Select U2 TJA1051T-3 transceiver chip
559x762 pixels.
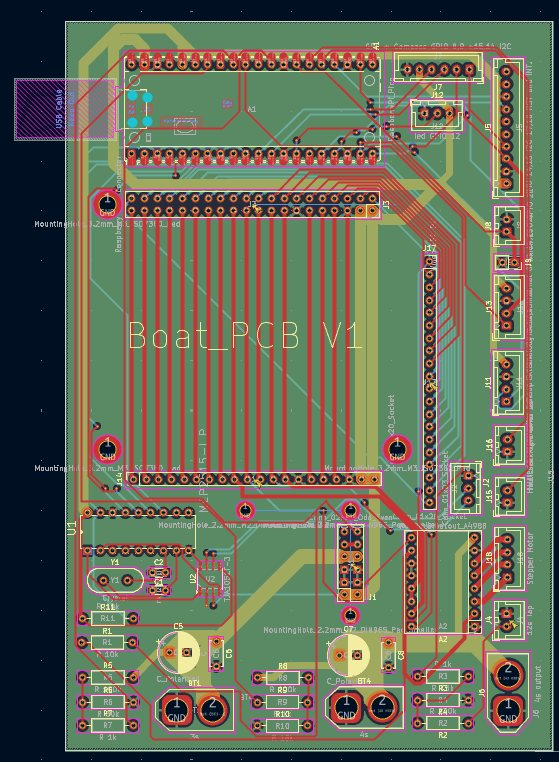tap(211, 580)
